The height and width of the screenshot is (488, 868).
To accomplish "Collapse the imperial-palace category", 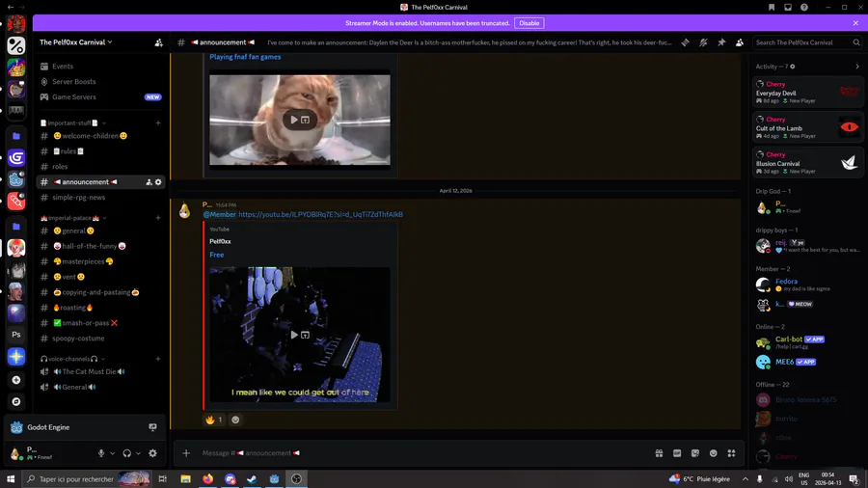I will [x=73, y=218].
